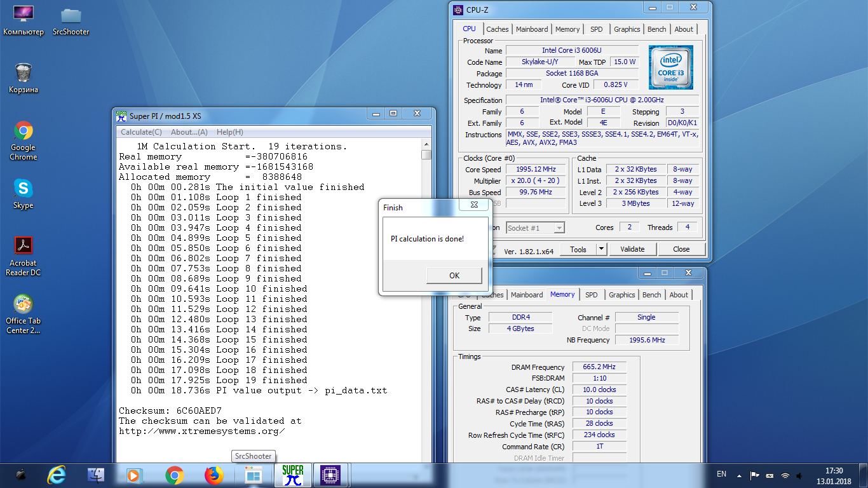Open the Calculate(C) menu in Super PI
868x488 pixels.
coord(141,132)
